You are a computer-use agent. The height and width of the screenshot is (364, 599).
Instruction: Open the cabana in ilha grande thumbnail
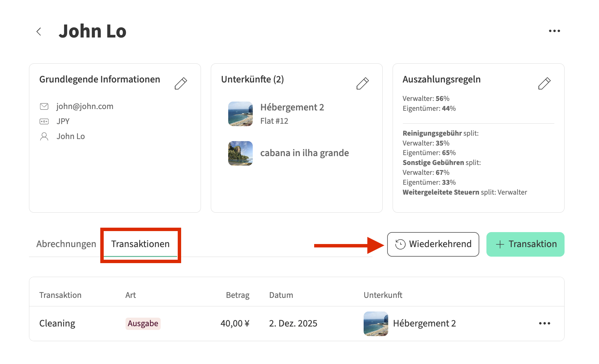(240, 153)
